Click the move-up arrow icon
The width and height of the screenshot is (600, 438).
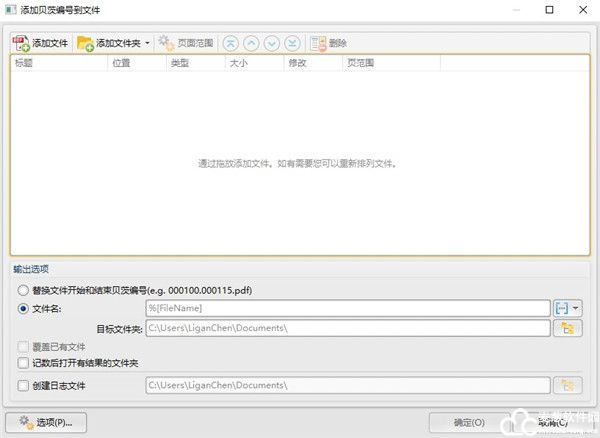pos(251,44)
